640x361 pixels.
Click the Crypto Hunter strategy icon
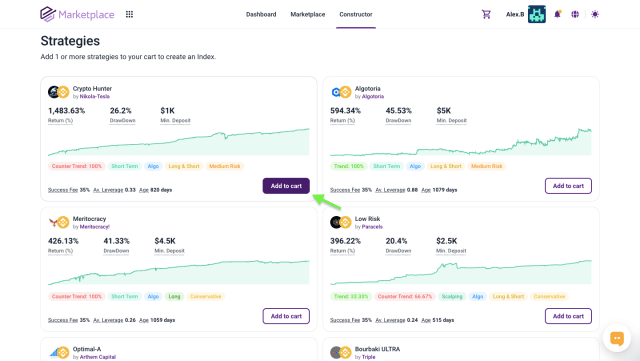point(58,92)
